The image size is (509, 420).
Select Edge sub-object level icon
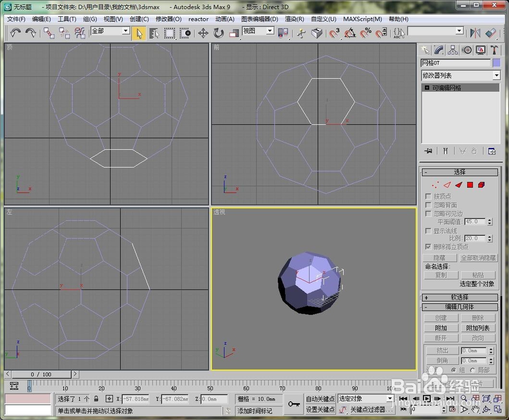(447, 185)
